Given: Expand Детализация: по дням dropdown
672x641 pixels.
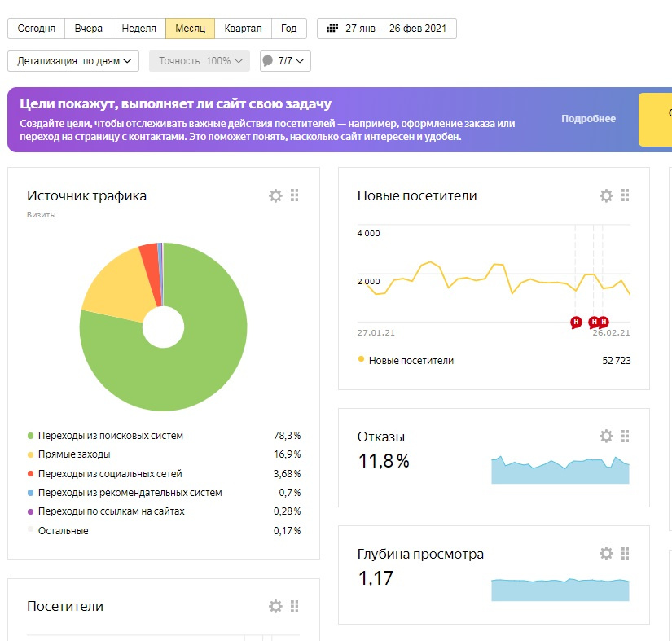Looking at the screenshot, I should [73, 61].
